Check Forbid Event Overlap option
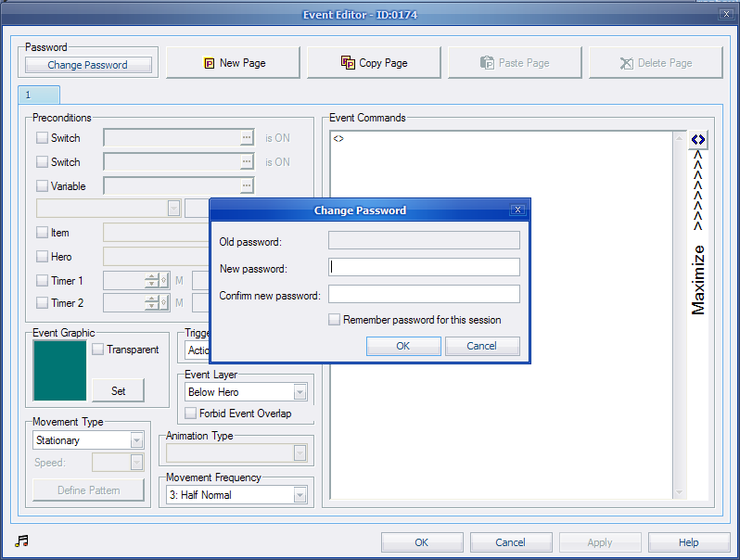The width and height of the screenshot is (740, 560). tap(191, 414)
